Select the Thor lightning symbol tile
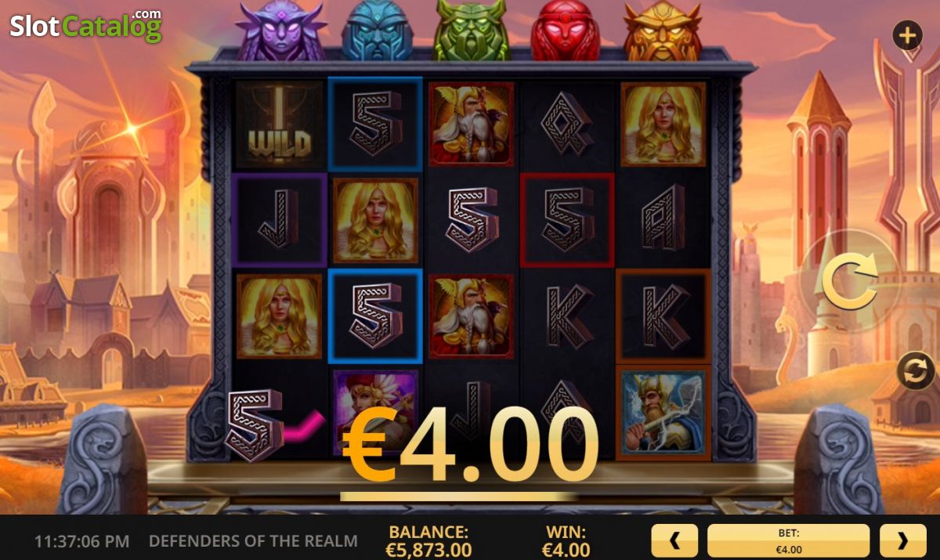 pos(663,412)
